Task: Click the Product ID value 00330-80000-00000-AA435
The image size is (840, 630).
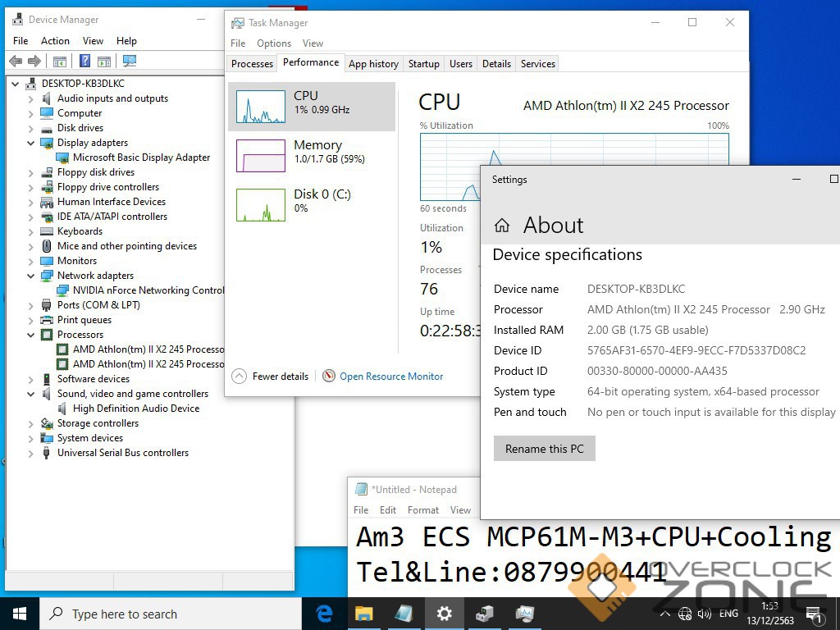Action: [657, 371]
